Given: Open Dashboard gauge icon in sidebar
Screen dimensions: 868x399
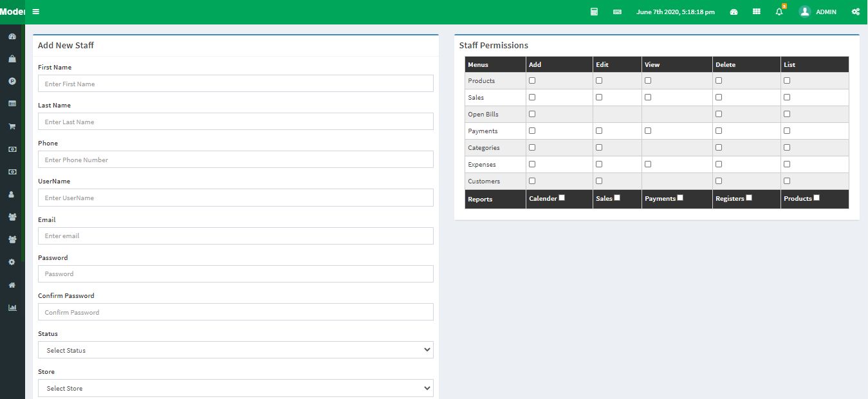Looking at the screenshot, I should coord(12,36).
